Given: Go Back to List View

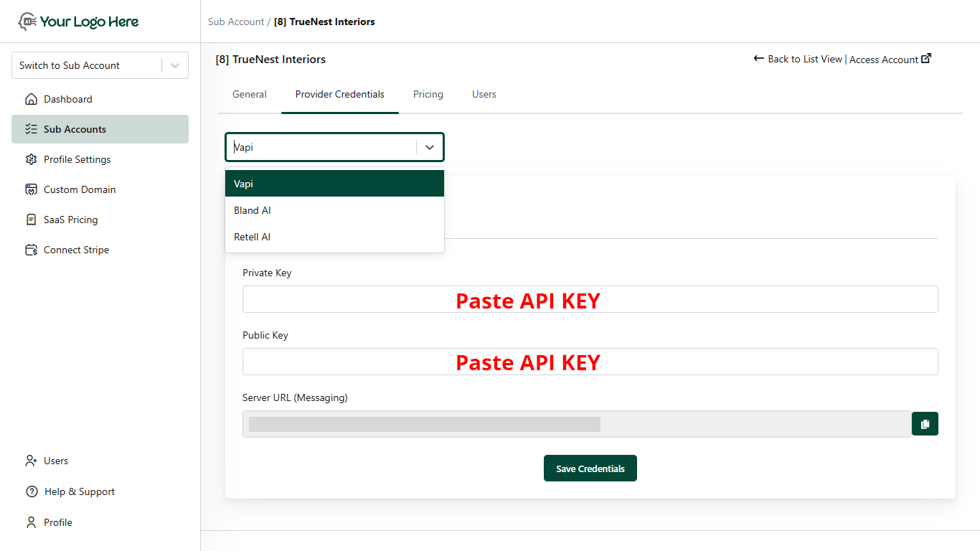Looking at the screenshot, I should (798, 59).
